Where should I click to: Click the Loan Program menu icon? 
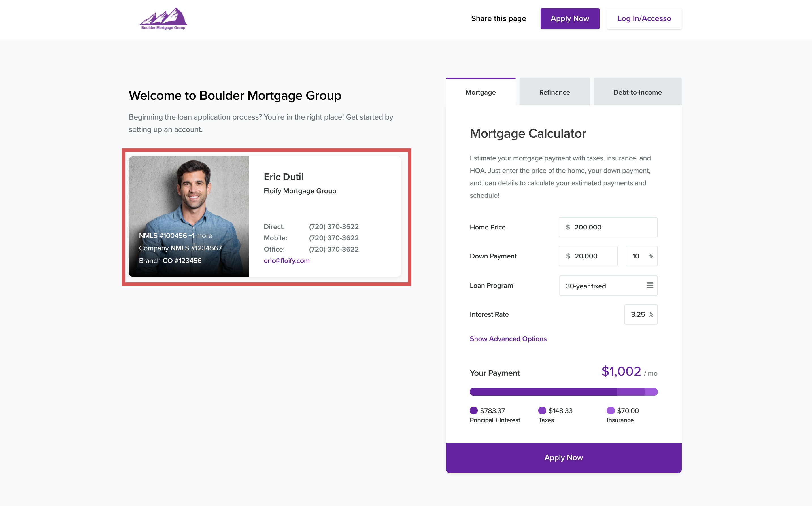pyautogui.click(x=650, y=286)
